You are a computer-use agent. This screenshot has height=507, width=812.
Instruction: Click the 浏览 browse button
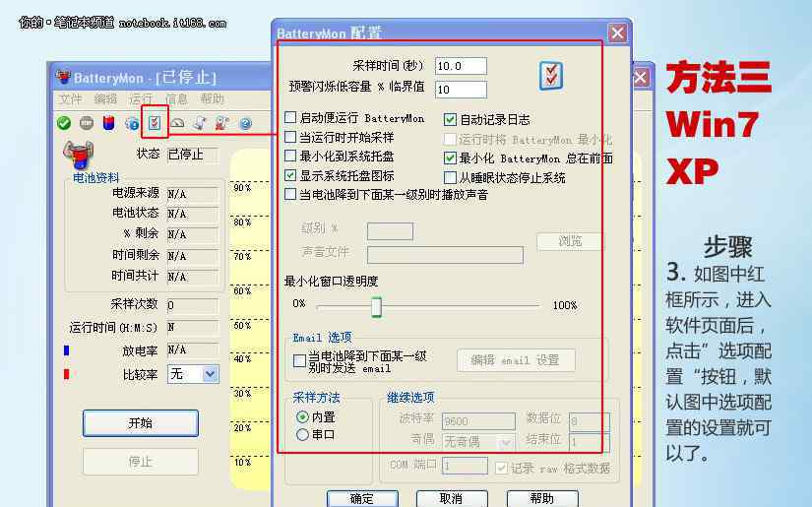point(570,241)
